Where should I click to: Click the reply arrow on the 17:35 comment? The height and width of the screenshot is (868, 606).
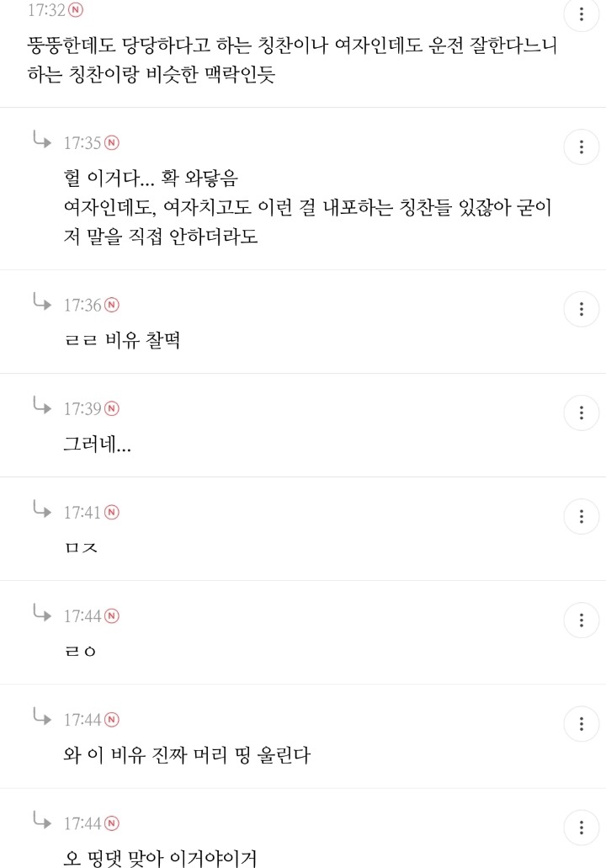coord(41,141)
